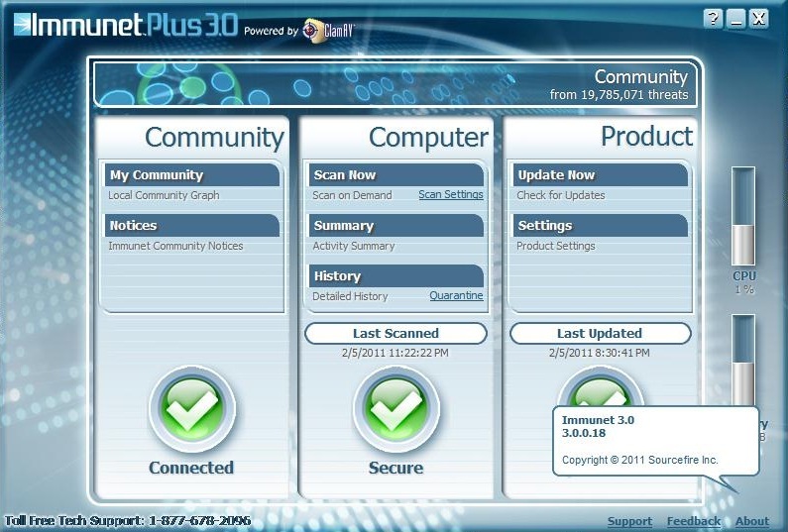Open My Community section

coord(192,174)
